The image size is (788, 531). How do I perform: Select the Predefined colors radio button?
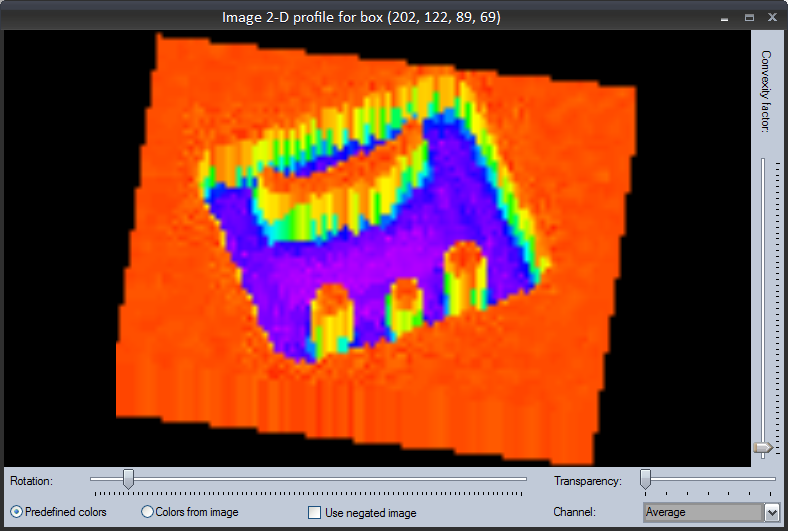17,512
